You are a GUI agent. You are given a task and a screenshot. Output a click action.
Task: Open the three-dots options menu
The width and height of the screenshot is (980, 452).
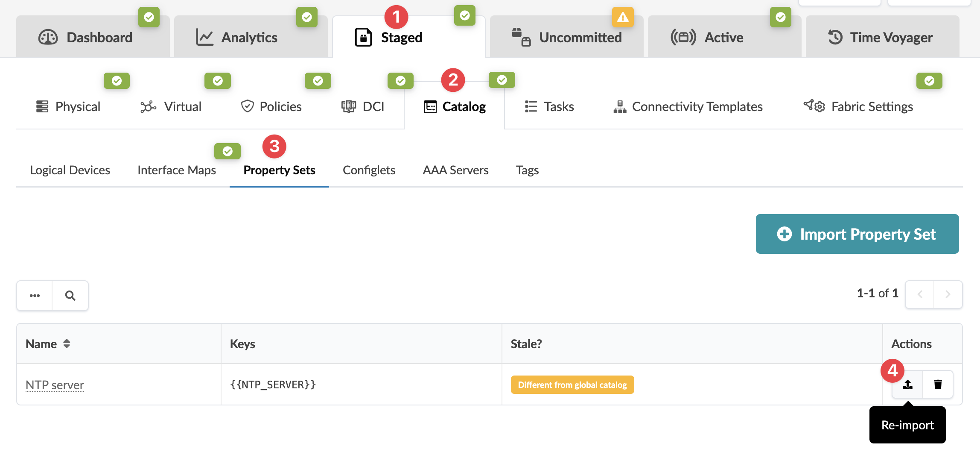tap(35, 296)
